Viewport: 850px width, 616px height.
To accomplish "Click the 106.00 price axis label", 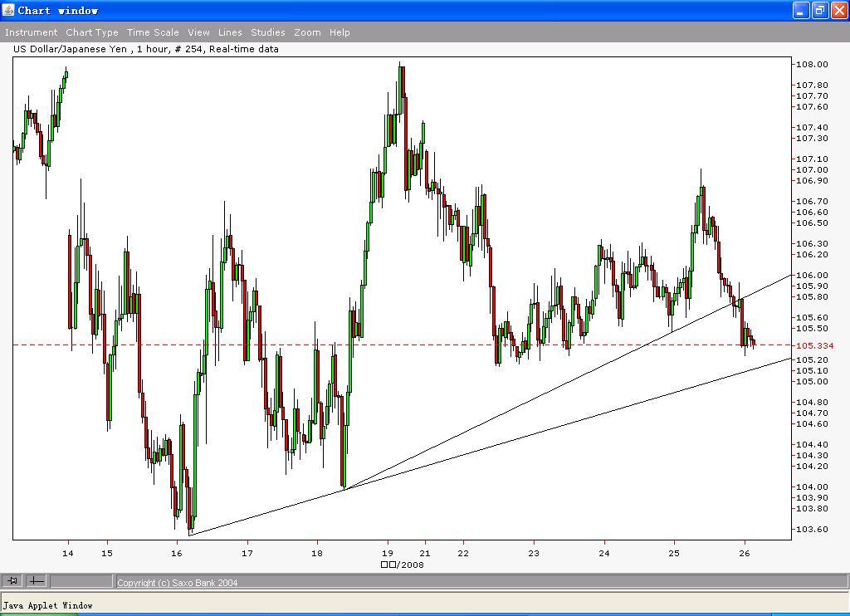I will coord(812,275).
